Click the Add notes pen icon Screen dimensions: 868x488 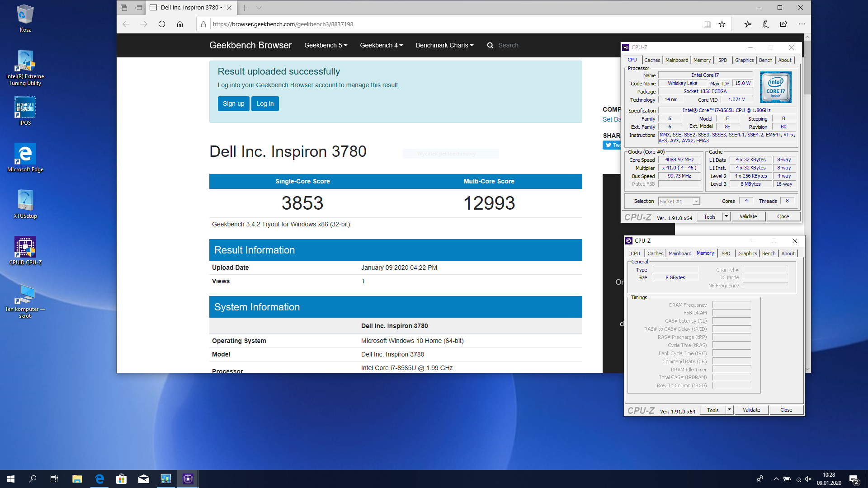765,24
